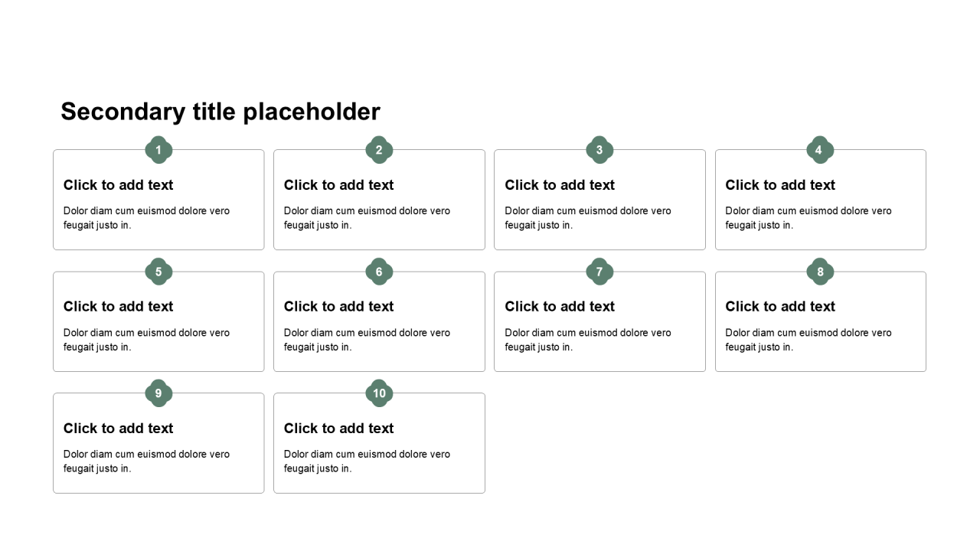Click the Dolor diam paragraph in card 8
This screenshot has height=551, width=980.
point(808,340)
